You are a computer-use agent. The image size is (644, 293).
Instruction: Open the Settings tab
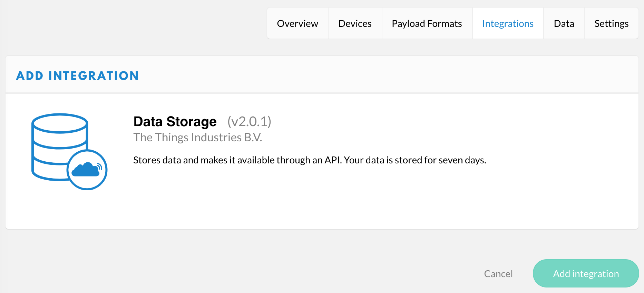click(x=611, y=23)
